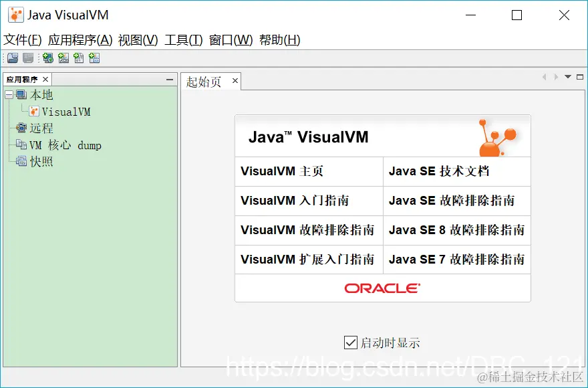Open the 帮助(H) menu
This screenshot has width=588, height=388.
coord(280,40)
